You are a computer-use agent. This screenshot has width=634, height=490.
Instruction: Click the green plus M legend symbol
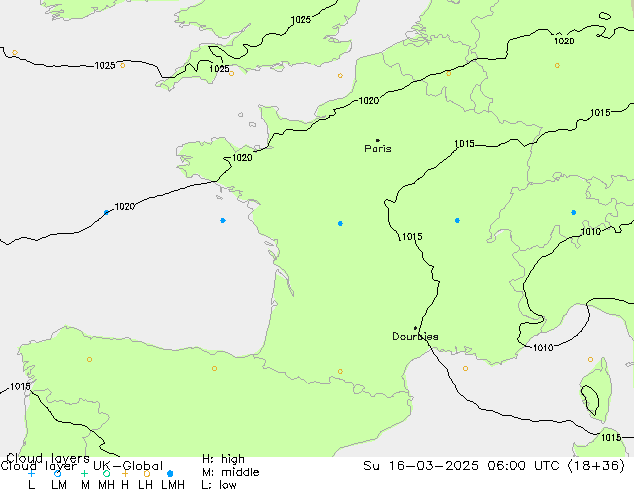(x=84, y=473)
